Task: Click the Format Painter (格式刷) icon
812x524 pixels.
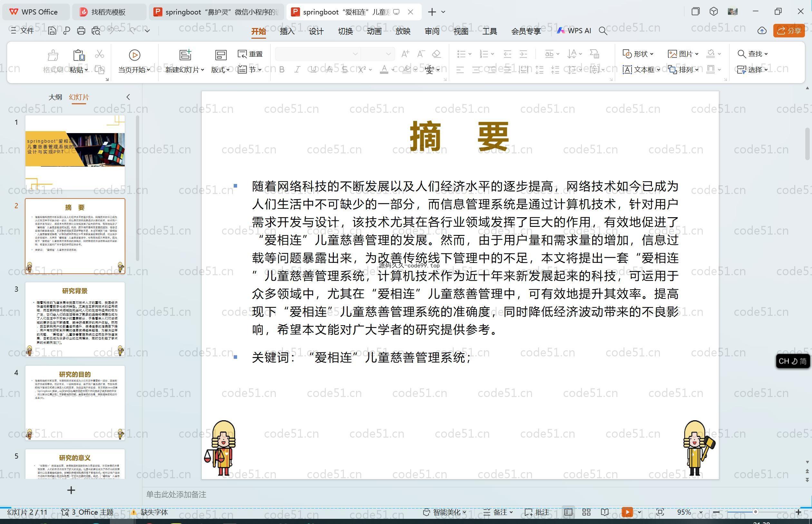Action: tap(53, 55)
